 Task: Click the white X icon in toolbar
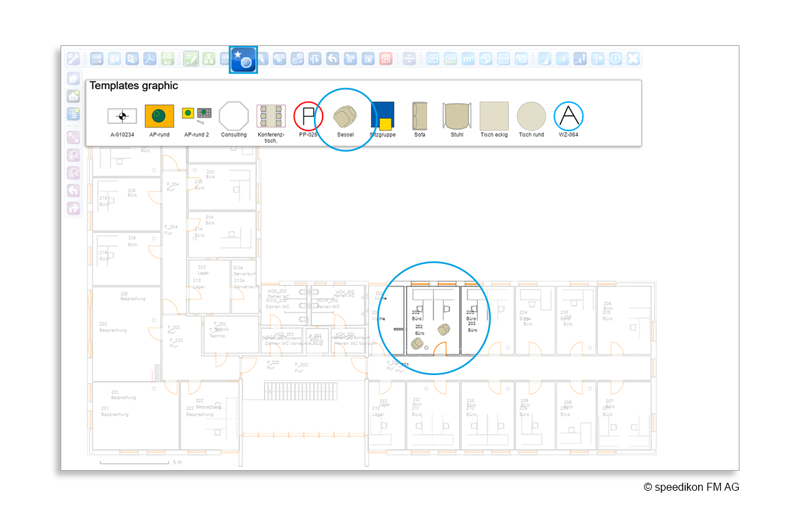pyautogui.click(x=633, y=59)
